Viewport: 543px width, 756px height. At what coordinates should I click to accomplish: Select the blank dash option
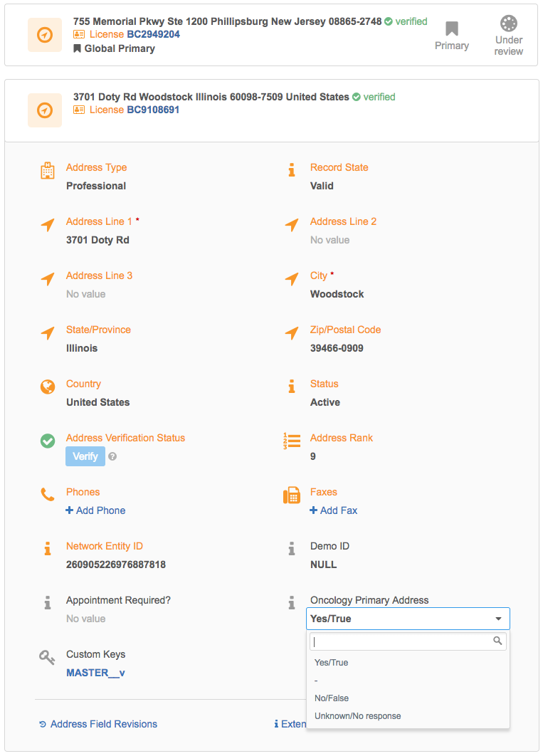click(316, 681)
